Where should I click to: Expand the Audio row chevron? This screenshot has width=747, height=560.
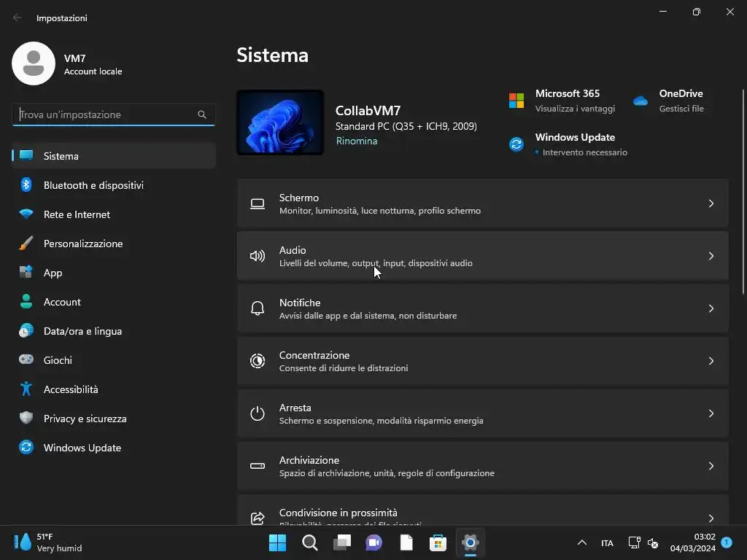[x=711, y=256]
